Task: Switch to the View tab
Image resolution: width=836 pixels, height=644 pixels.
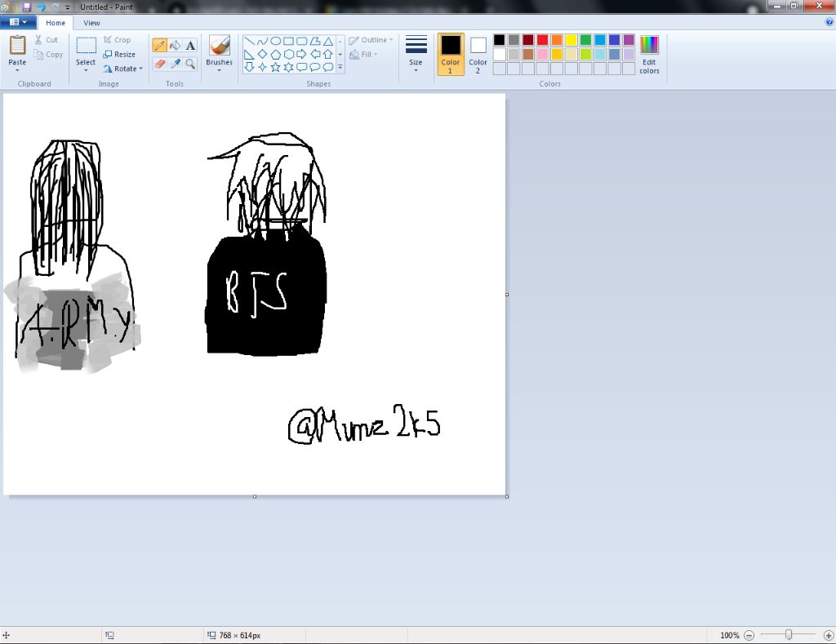Action: [x=91, y=23]
